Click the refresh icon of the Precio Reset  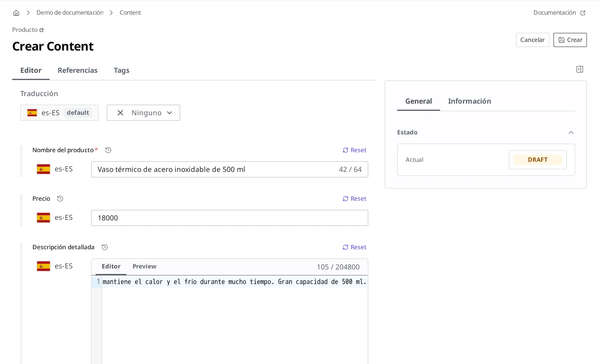(x=345, y=199)
